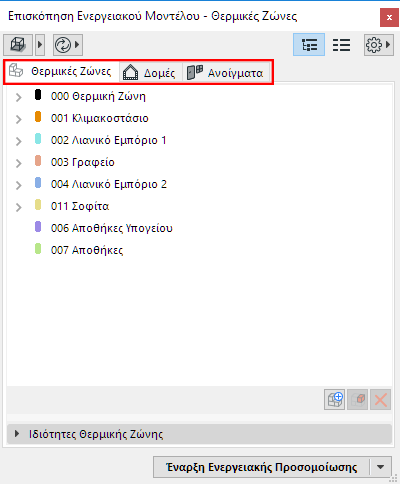This screenshot has height=484, width=400.
Task: Select 002 Λιανικό Εμπόριο 1
Action: 109,140
